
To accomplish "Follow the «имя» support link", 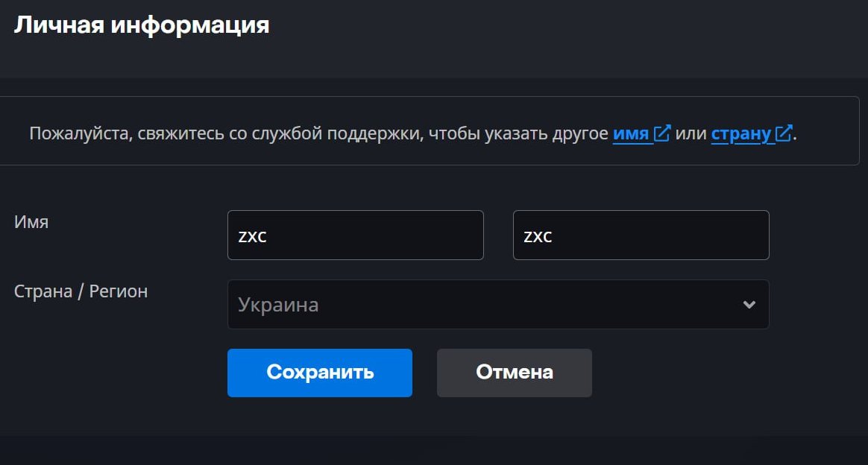I will coord(631,133).
